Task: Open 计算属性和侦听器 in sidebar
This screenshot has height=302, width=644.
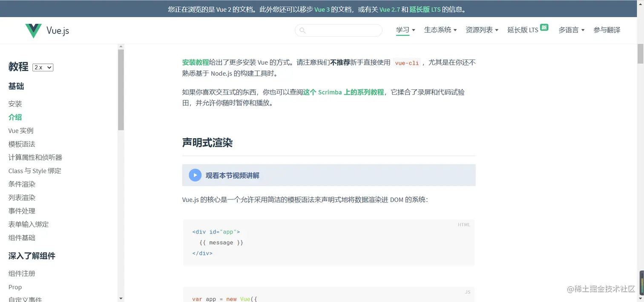Action: click(35, 157)
